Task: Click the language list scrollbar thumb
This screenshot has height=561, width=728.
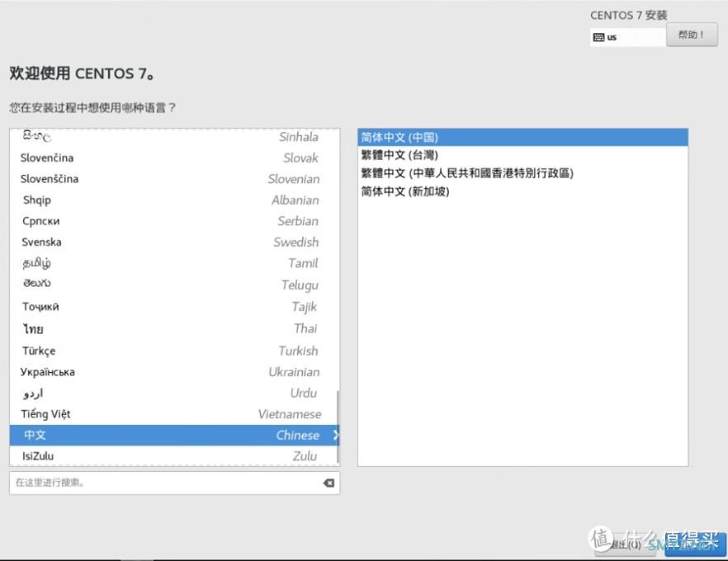Action: [x=338, y=427]
